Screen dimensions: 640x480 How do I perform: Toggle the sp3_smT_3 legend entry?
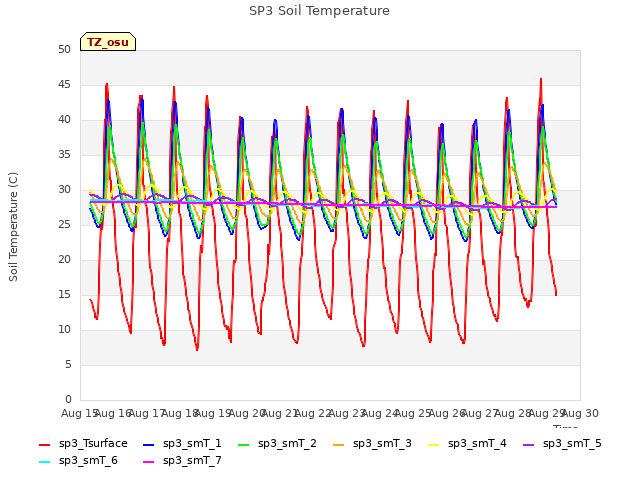[372, 444]
